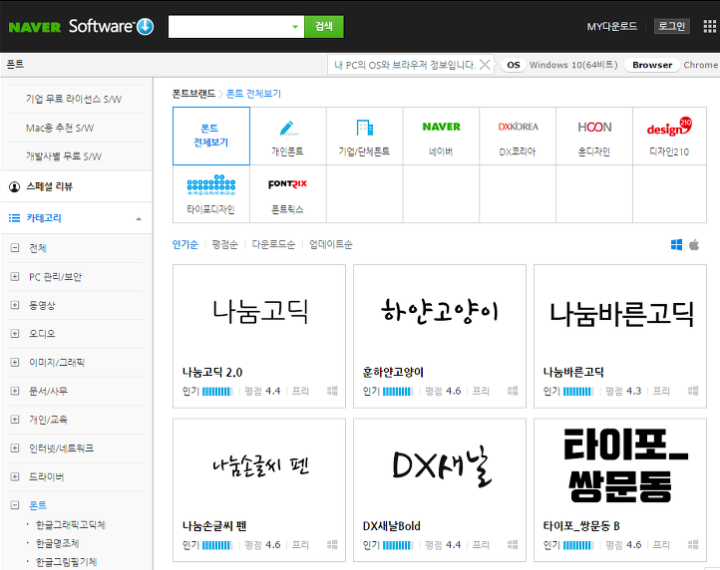Screen dimensions: 720x570
Task: Click popularity bar of DX새날Bold
Action: click(x=397, y=545)
